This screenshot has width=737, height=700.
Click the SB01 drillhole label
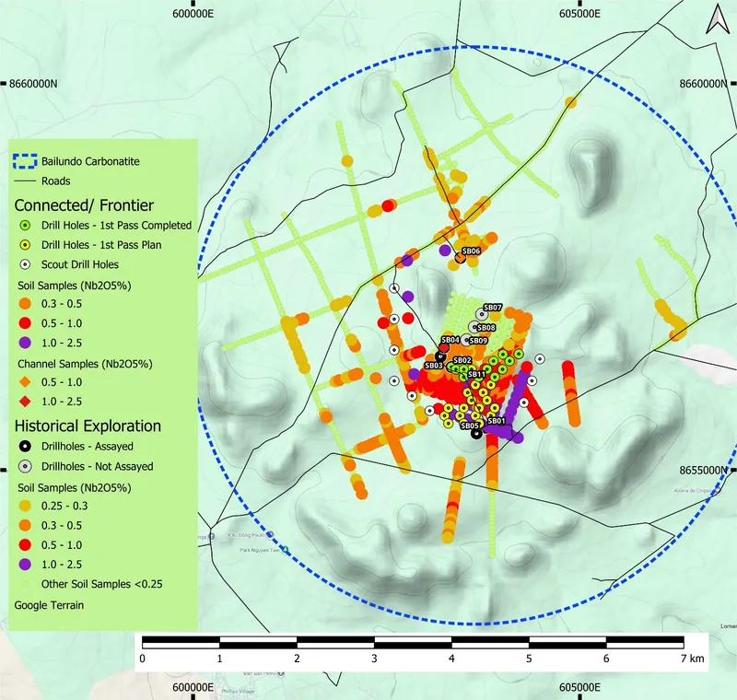[496, 421]
